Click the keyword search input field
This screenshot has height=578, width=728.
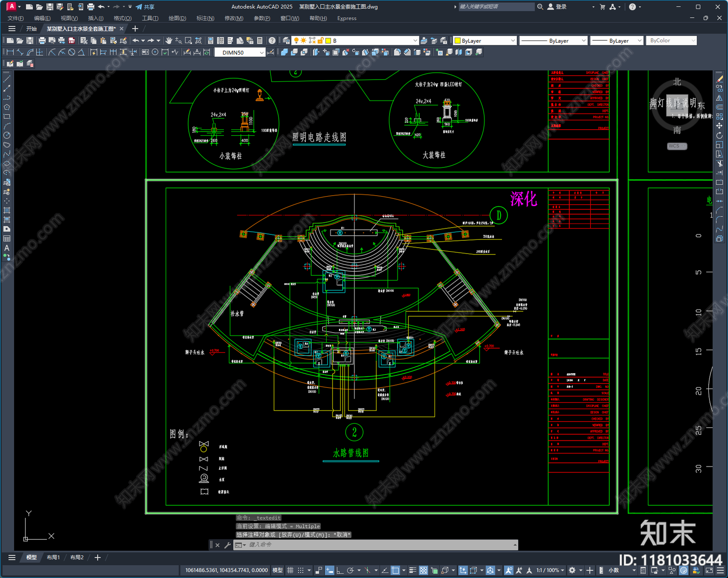(496, 7)
